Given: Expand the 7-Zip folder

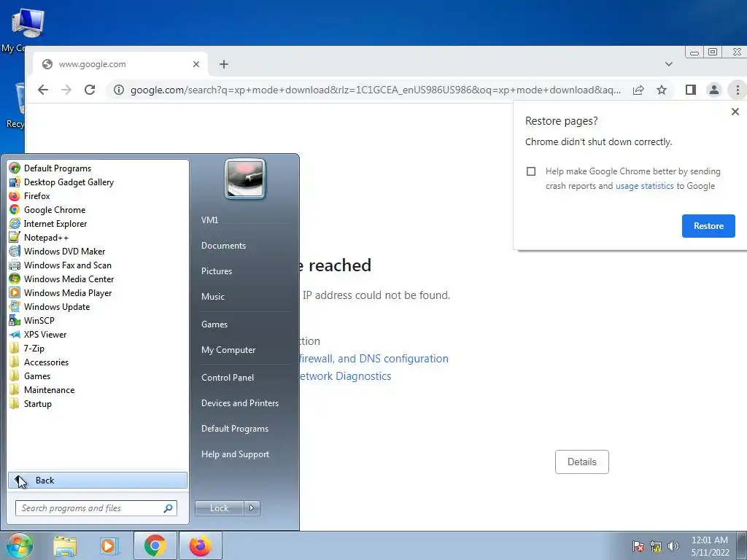Looking at the screenshot, I should pos(27,348).
